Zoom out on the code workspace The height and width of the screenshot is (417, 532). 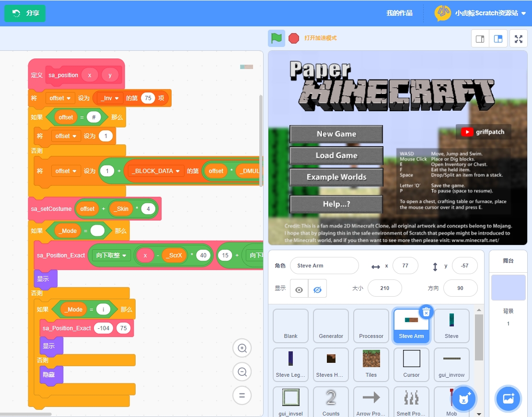[242, 372]
